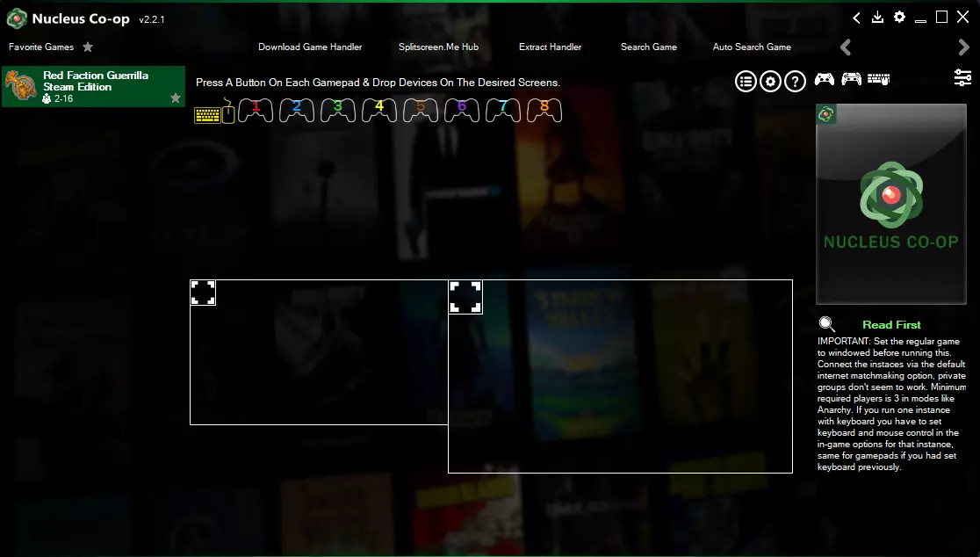Select Red Faction Guerrilla Steam Edition game entry
Image resolution: width=980 pixels, height=557 pixels.
pyautogui.click(x=93, y=86)
